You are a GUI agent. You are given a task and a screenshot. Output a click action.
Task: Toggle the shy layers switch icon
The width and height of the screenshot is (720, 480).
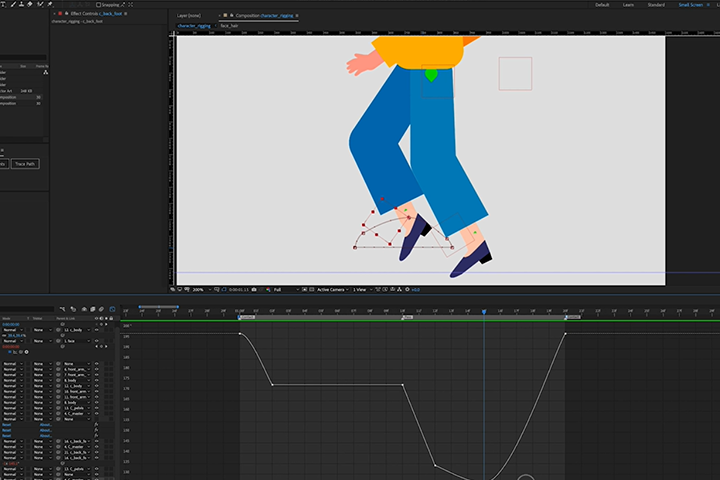point(84,309)
